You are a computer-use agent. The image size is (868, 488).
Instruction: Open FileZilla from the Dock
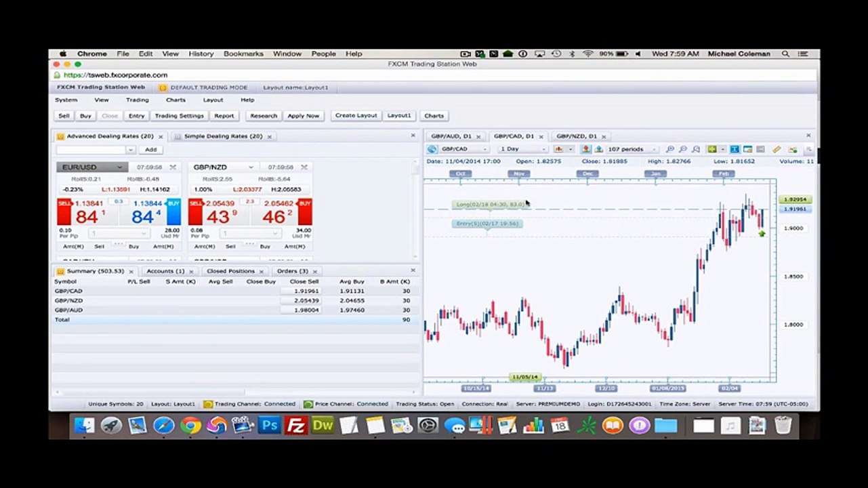coord(296,426)
